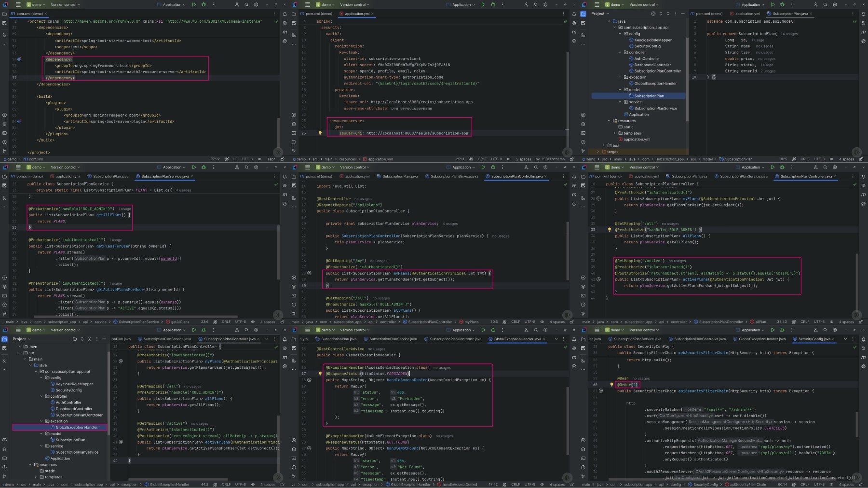Open hidden tabs chevron in GlobalExceptionHandler.java editor window
Image resolution: width=868 pixels, height=488 pixels.
[556, 339]
